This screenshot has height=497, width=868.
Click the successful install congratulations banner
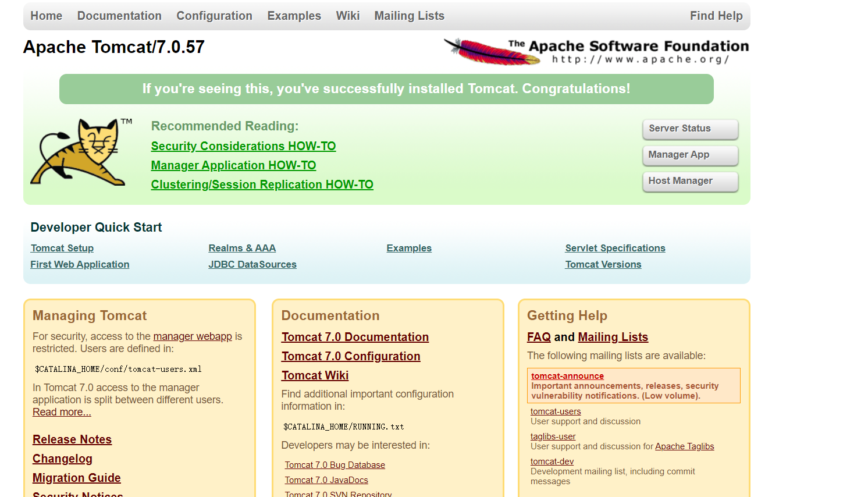point(386,89)
